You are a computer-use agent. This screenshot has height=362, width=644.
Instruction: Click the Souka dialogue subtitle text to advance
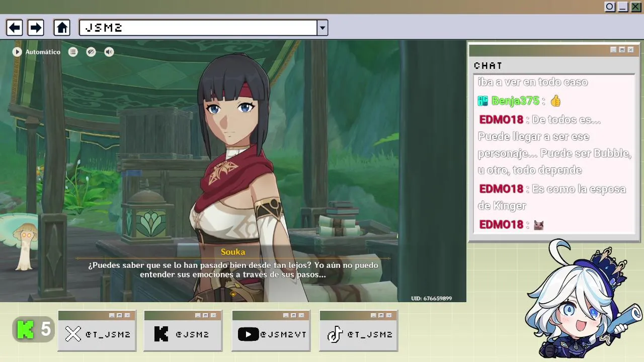233,269
